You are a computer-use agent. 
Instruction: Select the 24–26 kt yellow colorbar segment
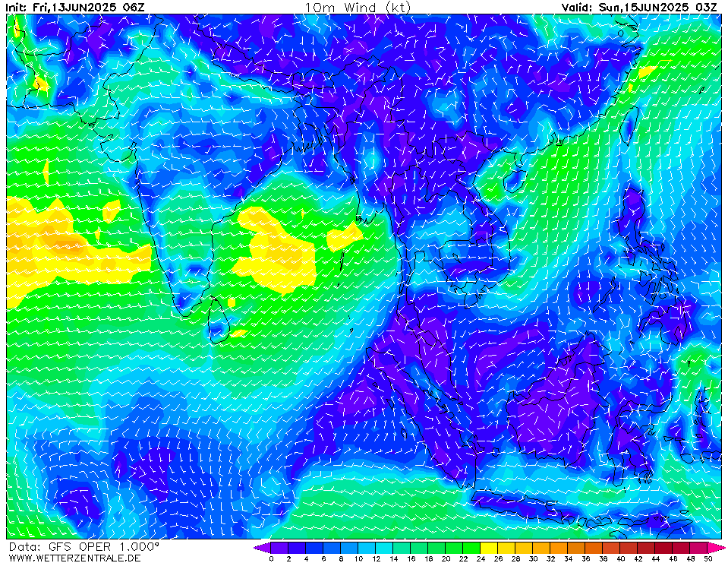490,548
